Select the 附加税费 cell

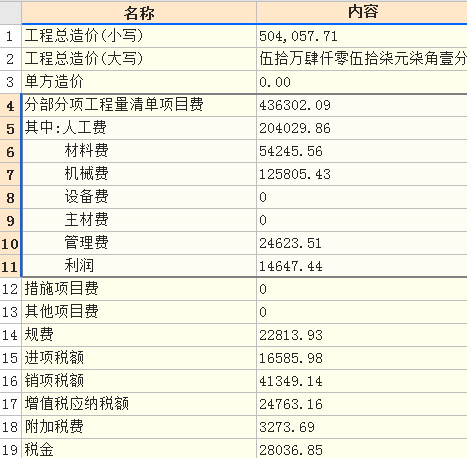pos(139,427)
